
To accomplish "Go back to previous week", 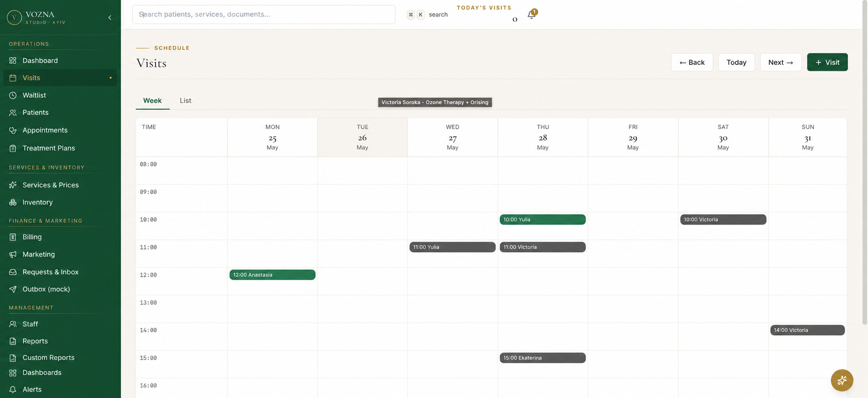I will 692,62.
